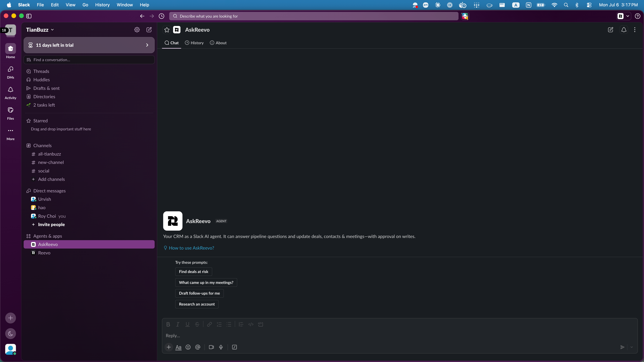
Task: Toggle dark mode moon icon in rail
Action: [11, 334]
